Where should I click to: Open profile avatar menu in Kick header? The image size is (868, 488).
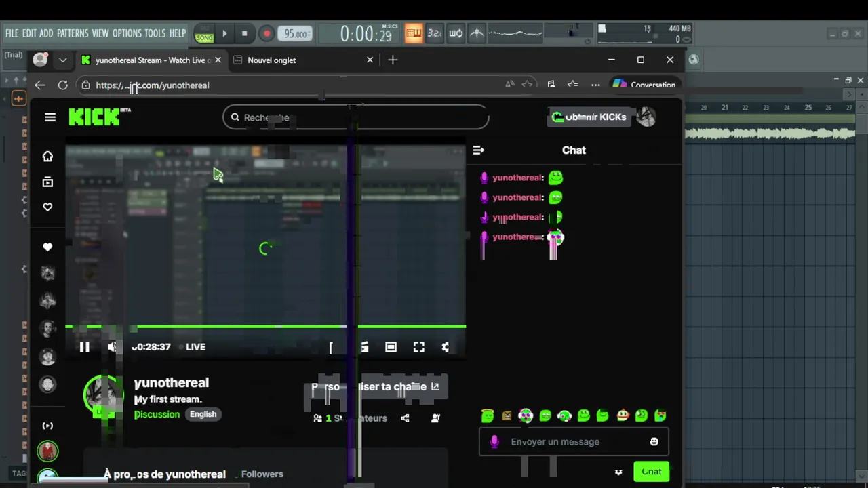click(x=646, y=117)
